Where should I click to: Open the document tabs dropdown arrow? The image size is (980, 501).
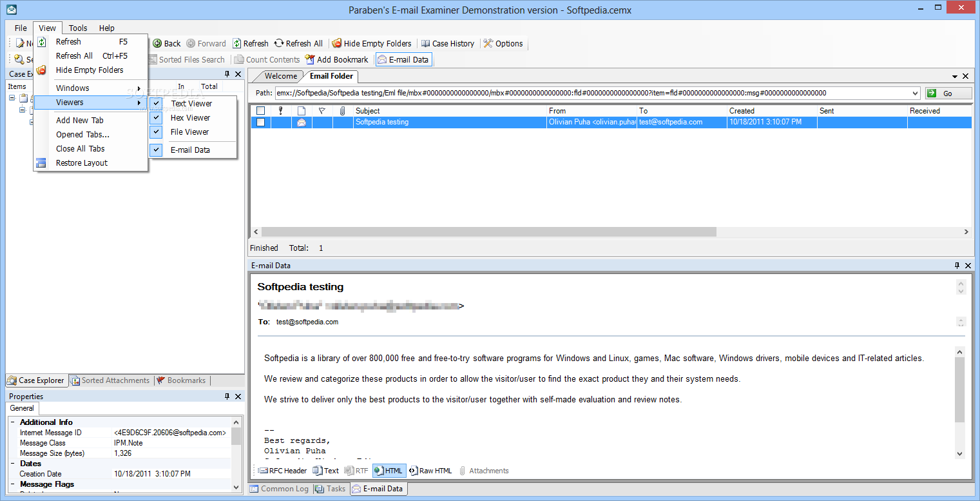(x=955, y=76)
